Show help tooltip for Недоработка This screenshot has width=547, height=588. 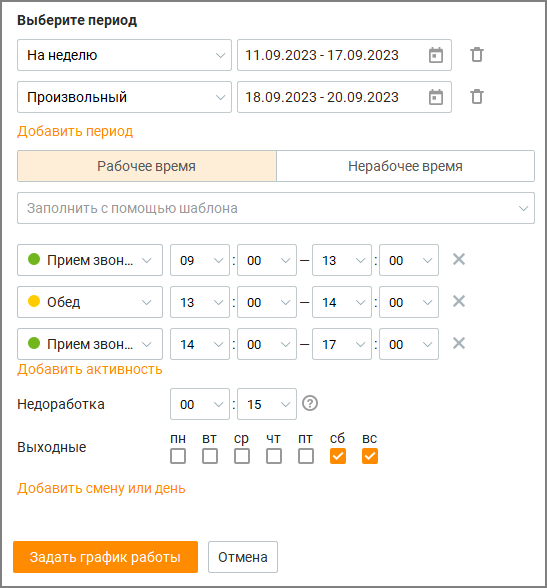coord(310,404)
